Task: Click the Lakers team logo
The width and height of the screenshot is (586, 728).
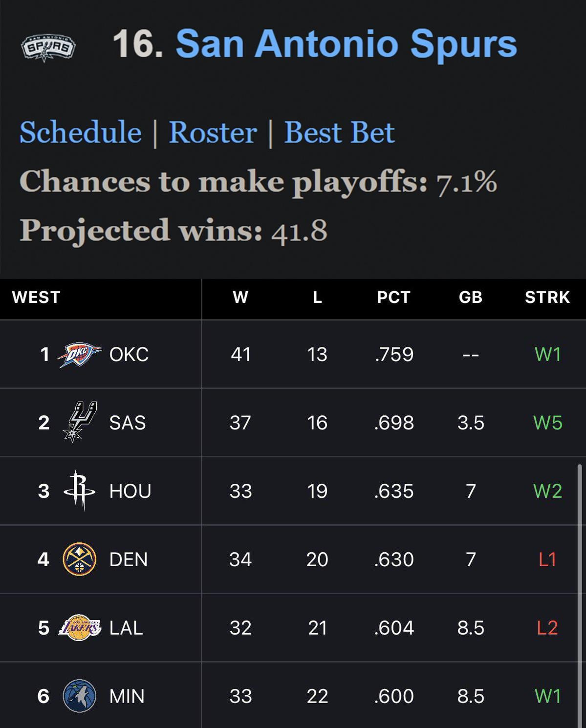Action: click(80, 627)
